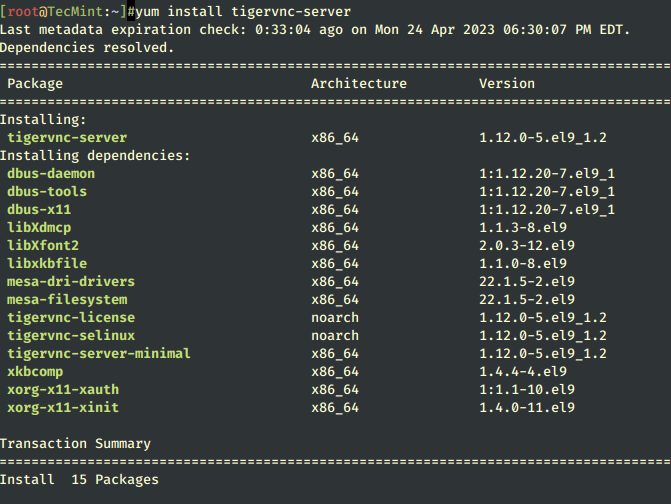Screen dimensions: 671x504
Task: Click version 1:1.12.20-7.el9_1 of dbus-daemon
Action: click(547, 174)
